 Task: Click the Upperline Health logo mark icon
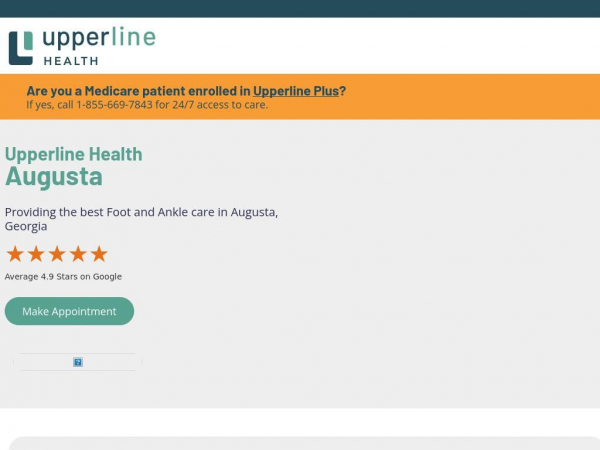[21, 48]
